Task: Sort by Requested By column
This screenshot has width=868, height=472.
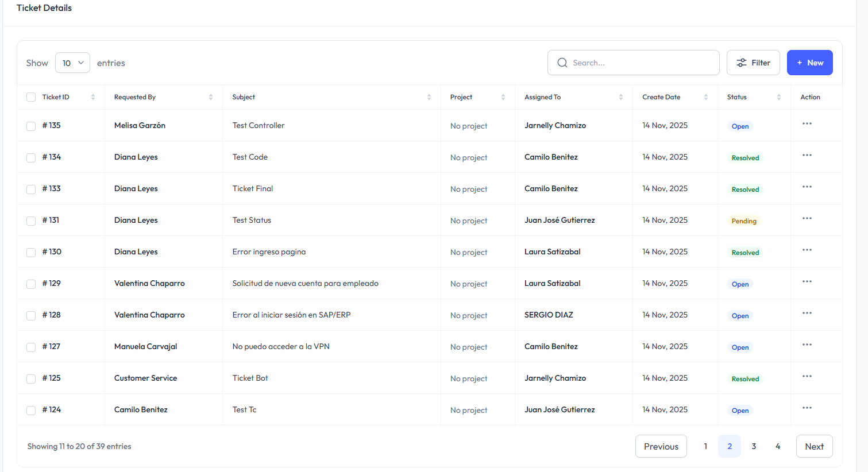Action: pos(210,97)
